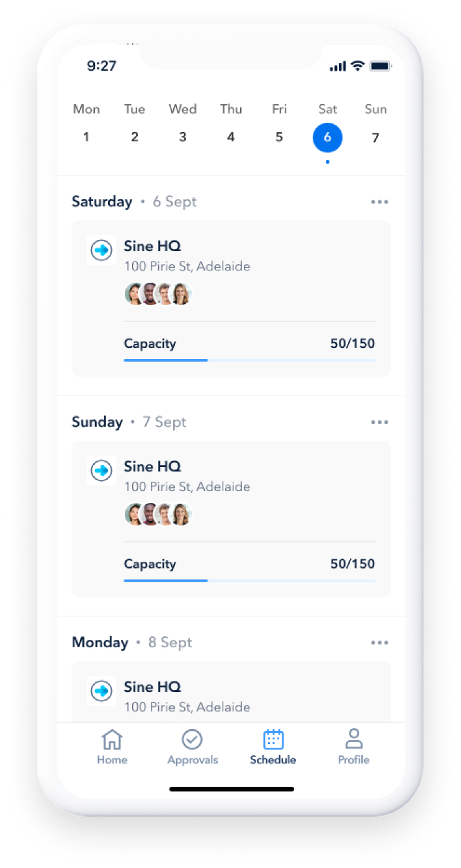Open Sine HQ title in Sunday card
Viewport: 461px width, 868px height.
pos(153,466)
